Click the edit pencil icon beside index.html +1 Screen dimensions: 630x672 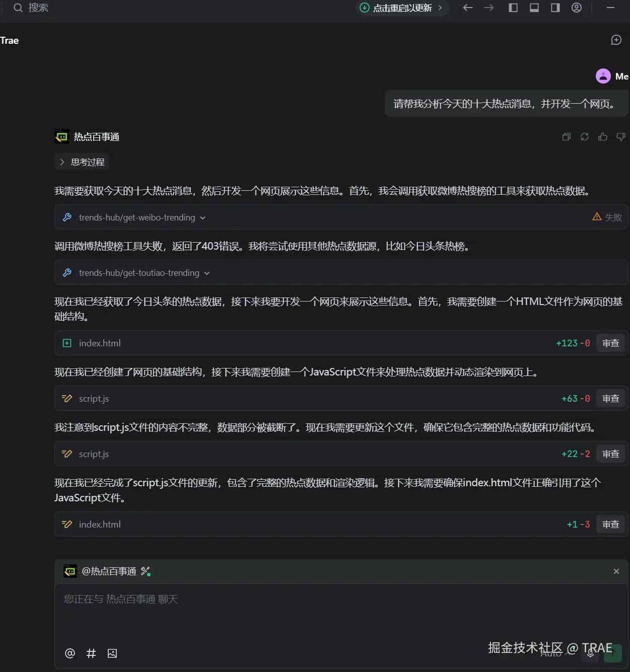click(x=67, y=524)
